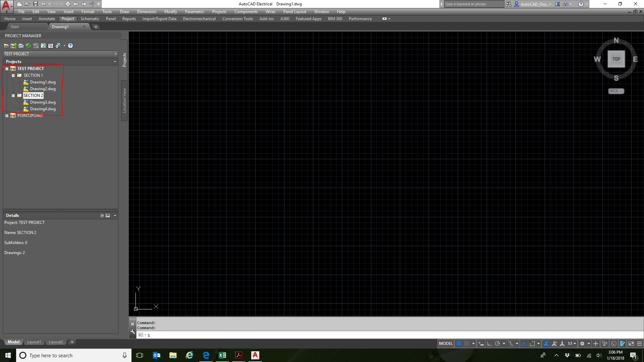Switch to the Wires ribbon tab
The height and width of the screenshot is (362, 644).
coord(270,11)
